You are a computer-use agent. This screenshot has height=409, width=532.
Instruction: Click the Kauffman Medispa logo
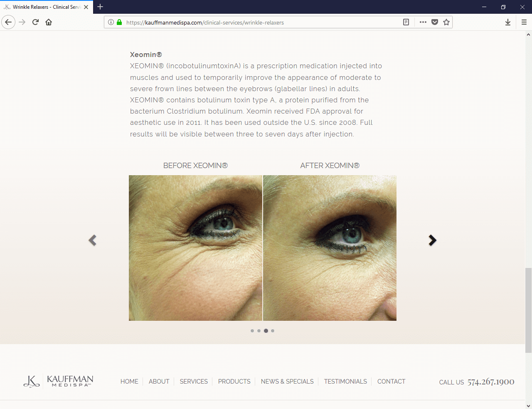58,381
